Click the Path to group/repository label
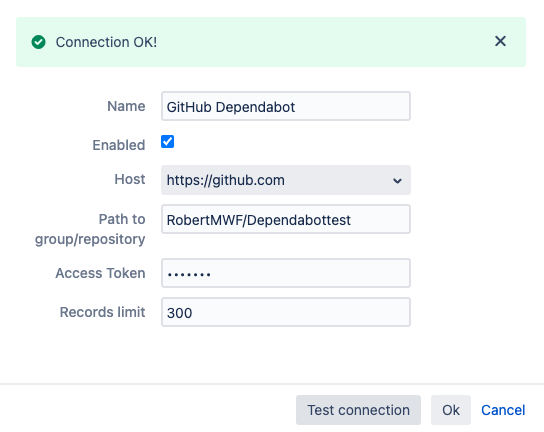 (x=90, y=229)
